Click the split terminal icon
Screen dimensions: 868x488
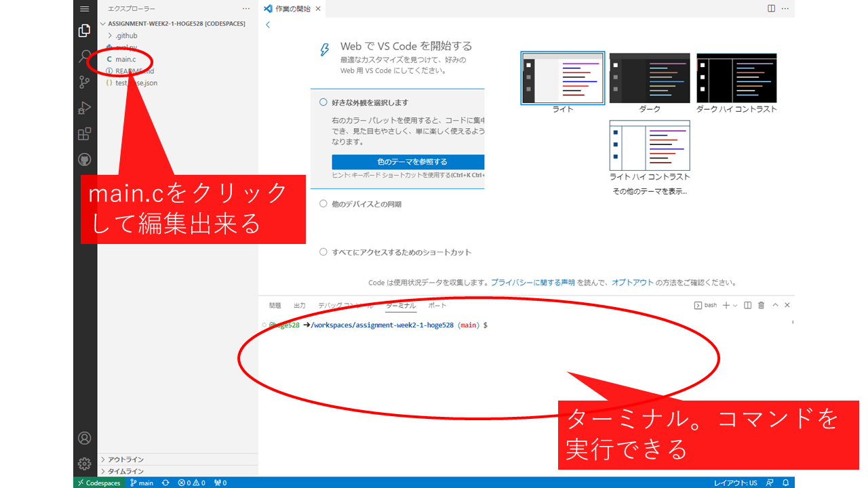[747, 306]
